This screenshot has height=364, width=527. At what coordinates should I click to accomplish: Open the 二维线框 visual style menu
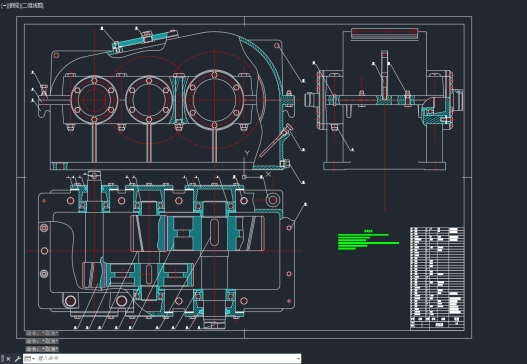(33, 6)
